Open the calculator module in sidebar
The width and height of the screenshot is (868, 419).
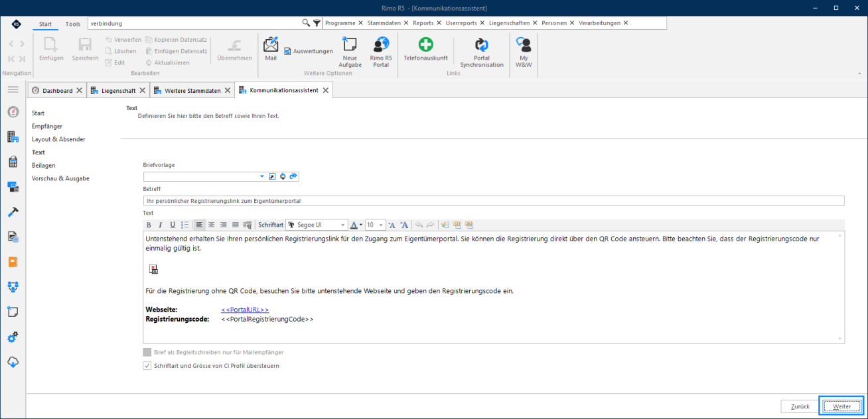click(x=13, y=162)
